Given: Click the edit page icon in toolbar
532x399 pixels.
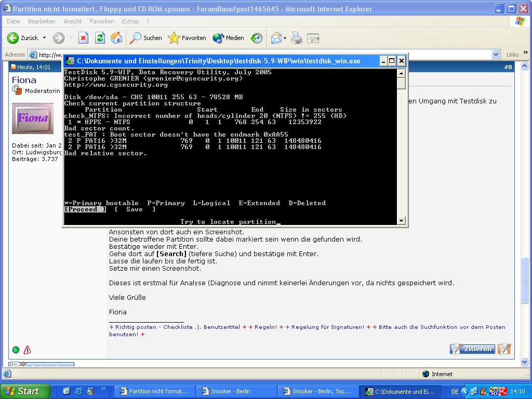Looking at the screenshot, I should (313, 38).
